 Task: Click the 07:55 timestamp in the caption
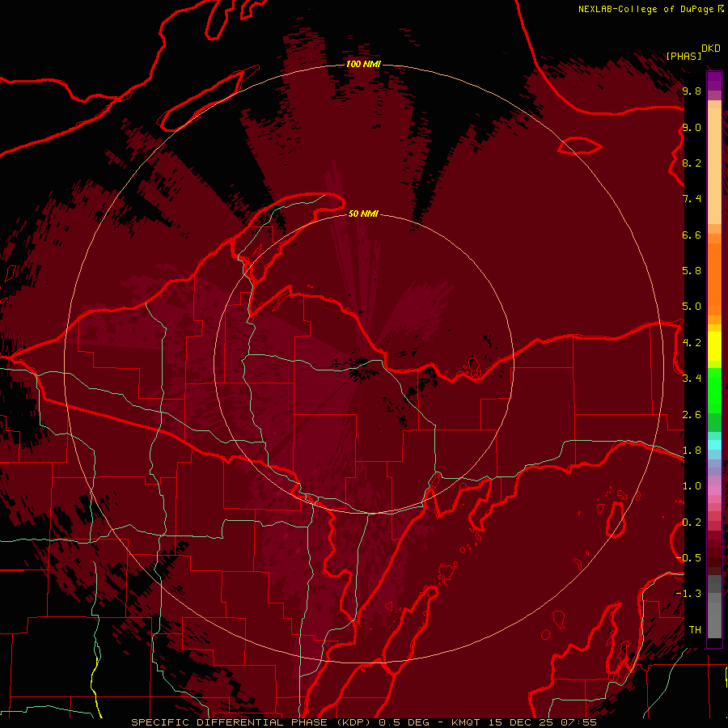point(578,722)
